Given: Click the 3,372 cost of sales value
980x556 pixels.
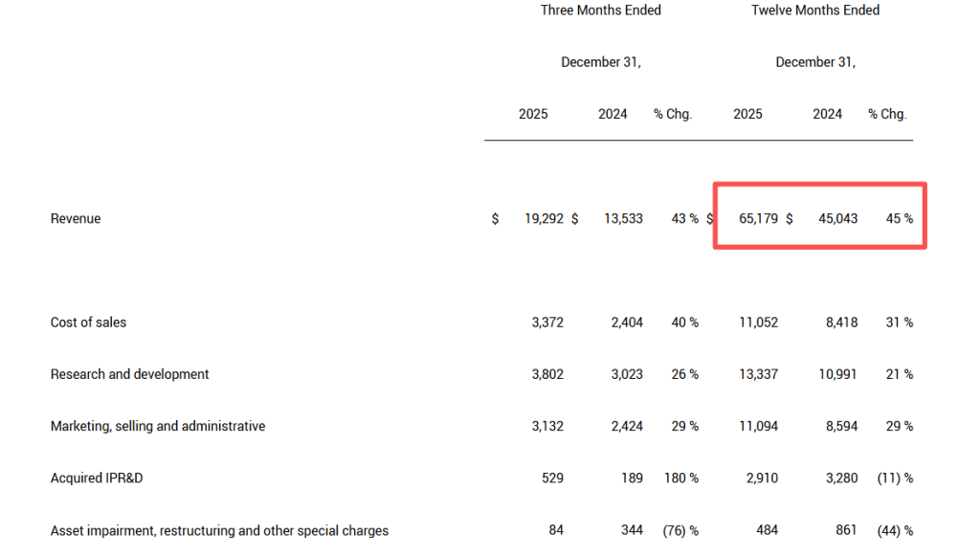Looking at the screenshot, I should [x=547, y=322].
